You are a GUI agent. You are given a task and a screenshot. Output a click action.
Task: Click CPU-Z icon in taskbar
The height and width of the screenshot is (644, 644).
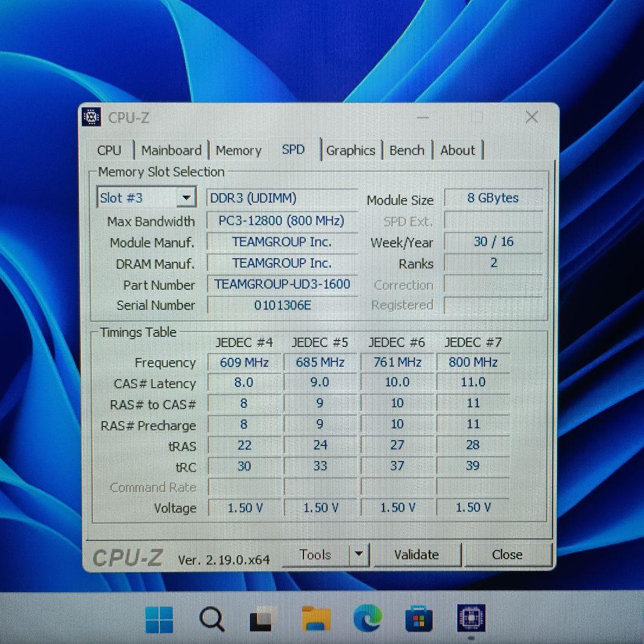pyautogui.click(x=471, y=618)
